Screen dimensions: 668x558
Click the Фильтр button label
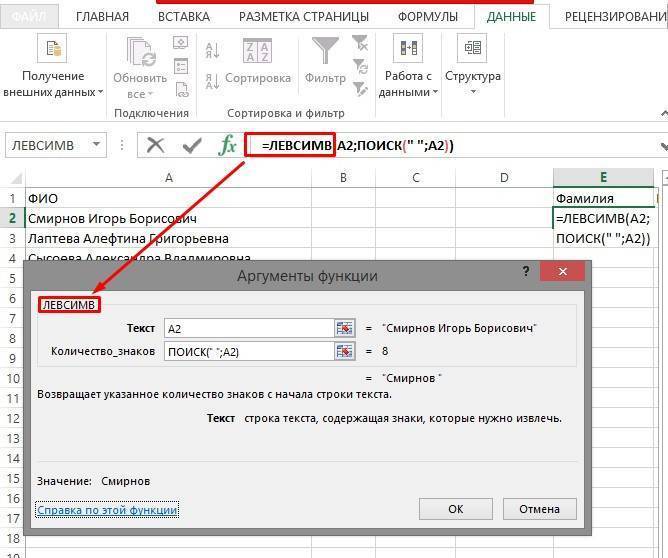click(325, 78)
